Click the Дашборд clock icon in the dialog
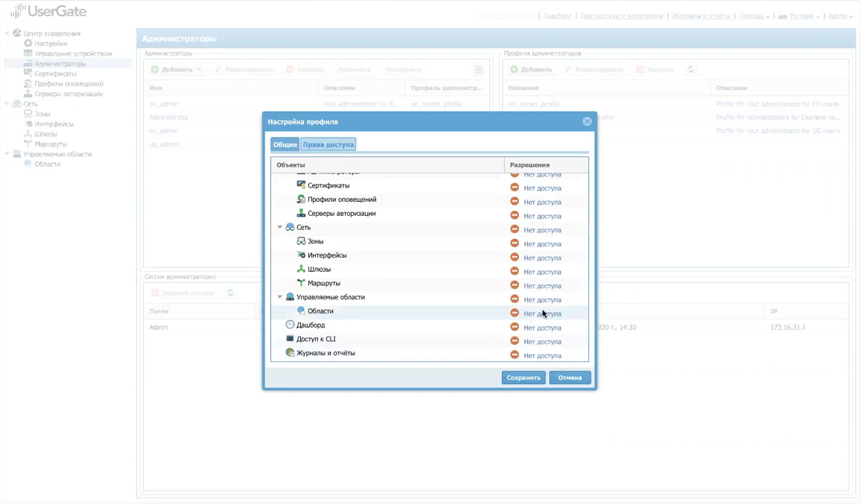Image resolution: width=861 pixels, height=504 pixels. [290, 325]
